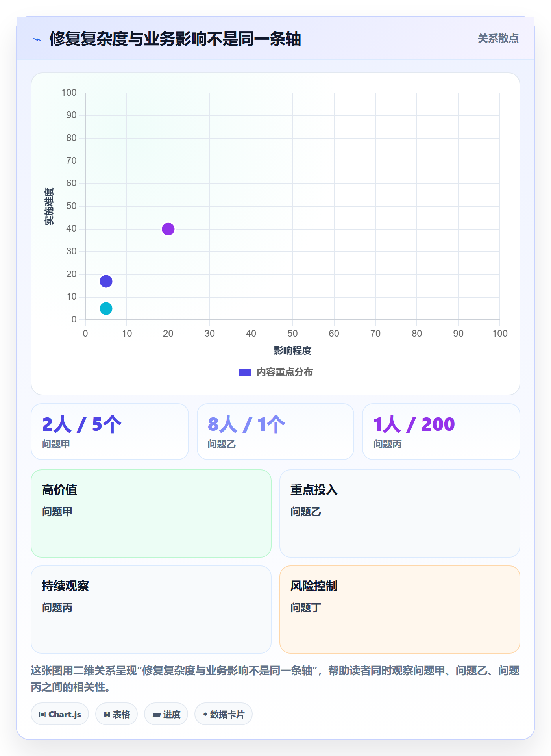551x756 pixels.
Task: Click the 实施难度 y-axis title
Action: point(49,206)
